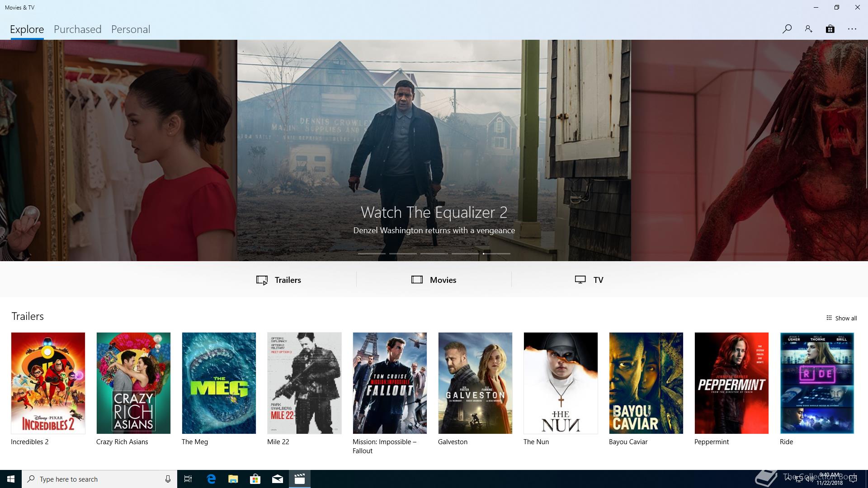This screenshot has height=488, width=868.
Task: Click the Cortana microphone icon
Action: [x=168, y=479]
